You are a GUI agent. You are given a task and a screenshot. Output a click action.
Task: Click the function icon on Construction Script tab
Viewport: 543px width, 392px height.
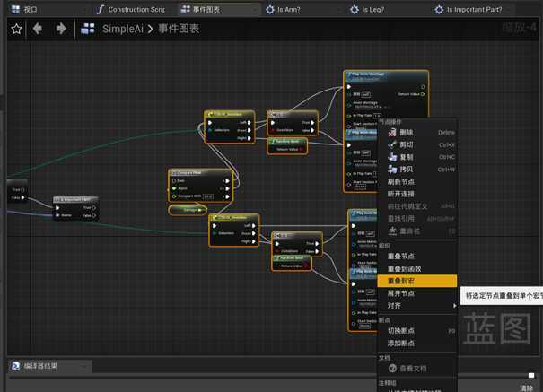[x=101, y=9]
